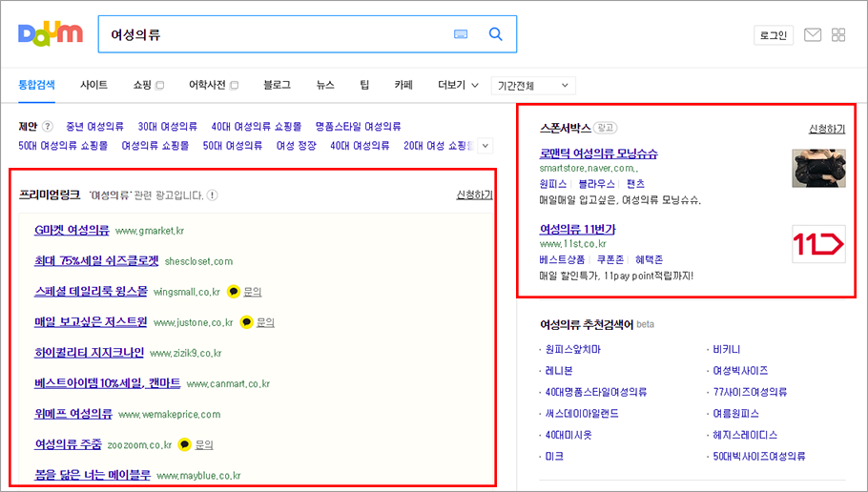This screenshot has width=868, height=492.
Task: Click the chat icon next to www.justone.co.kr
Action: tap(246, 322)
